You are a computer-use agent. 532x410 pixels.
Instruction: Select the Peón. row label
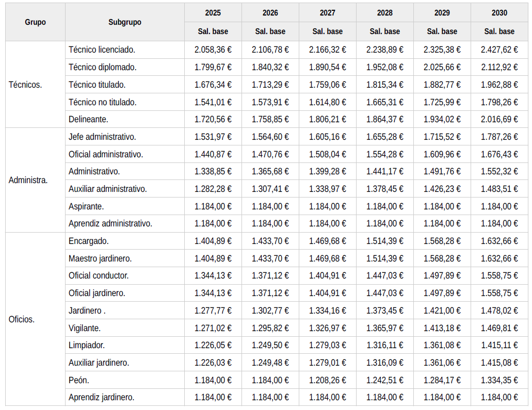point(79,380)
